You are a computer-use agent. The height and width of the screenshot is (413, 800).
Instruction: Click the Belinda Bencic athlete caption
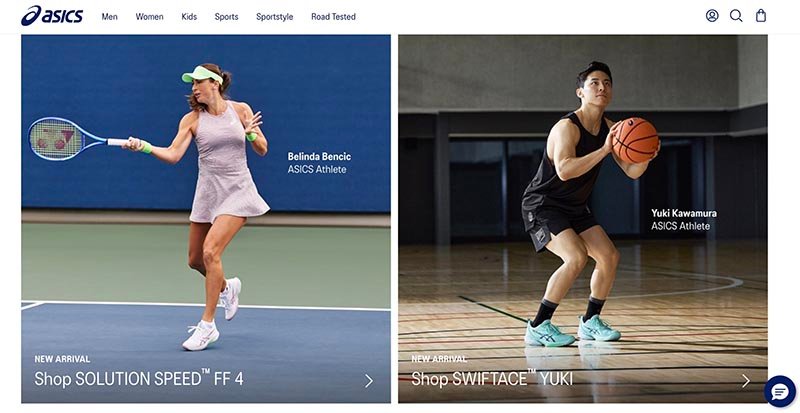tap(319, 163)
